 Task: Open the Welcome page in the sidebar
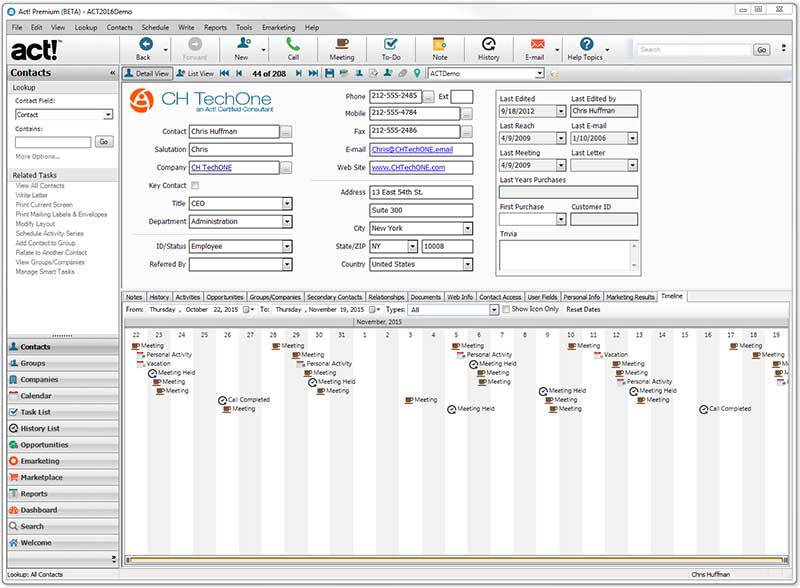tap(63, 543)
